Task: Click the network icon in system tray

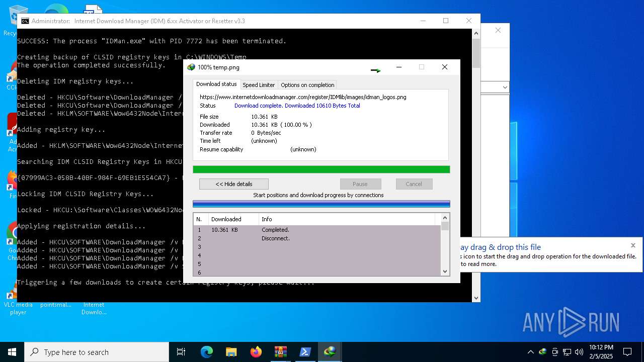Action: click(567, 352)
